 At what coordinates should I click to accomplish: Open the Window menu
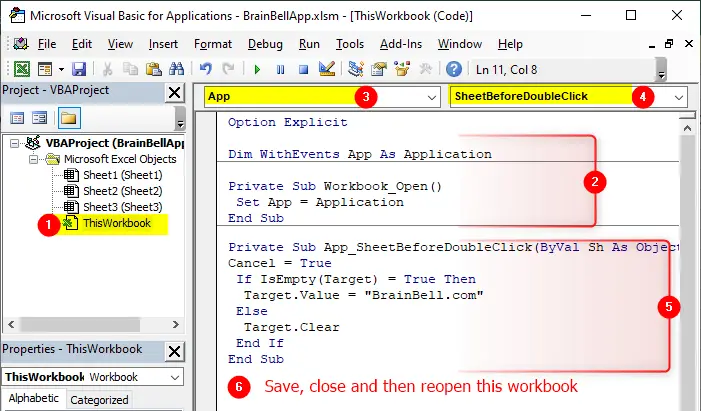click(460, 44)
